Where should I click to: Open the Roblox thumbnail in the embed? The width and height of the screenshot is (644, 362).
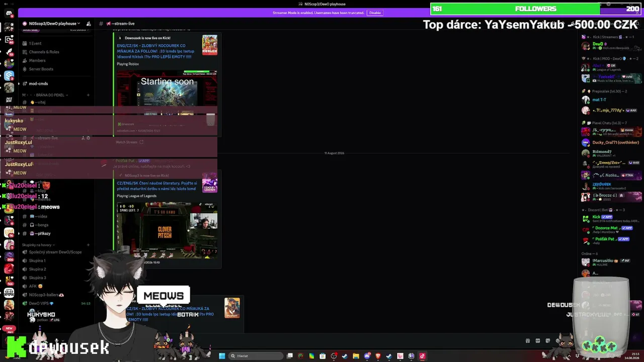coord(210,45)
